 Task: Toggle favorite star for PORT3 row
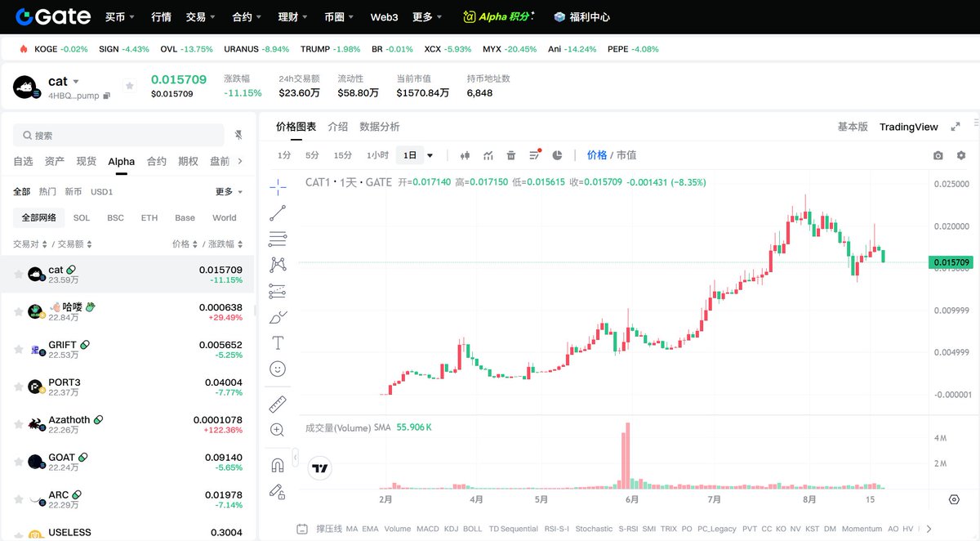coord(18,387)
